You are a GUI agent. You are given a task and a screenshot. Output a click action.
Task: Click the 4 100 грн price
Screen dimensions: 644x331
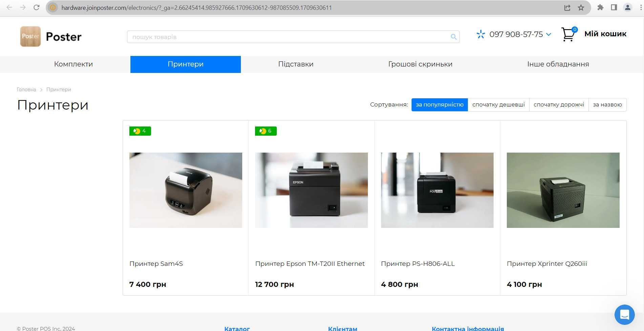[524, 284]
